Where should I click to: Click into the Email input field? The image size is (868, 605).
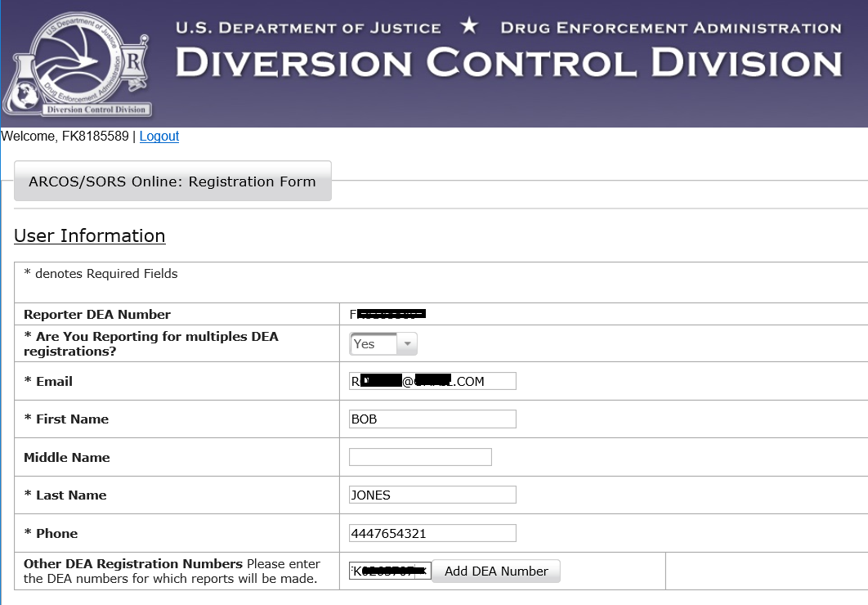pyautogui.click(x=432, y=381)
